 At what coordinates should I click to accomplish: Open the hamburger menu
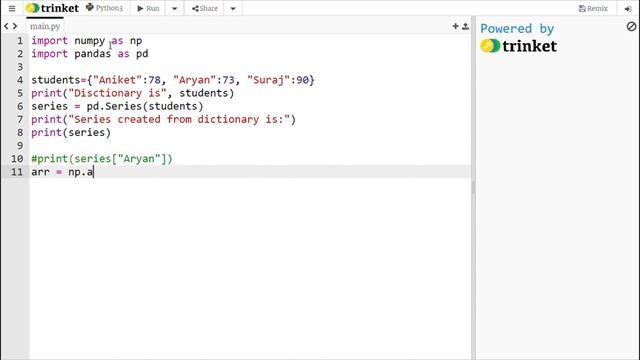click(12, 8)
